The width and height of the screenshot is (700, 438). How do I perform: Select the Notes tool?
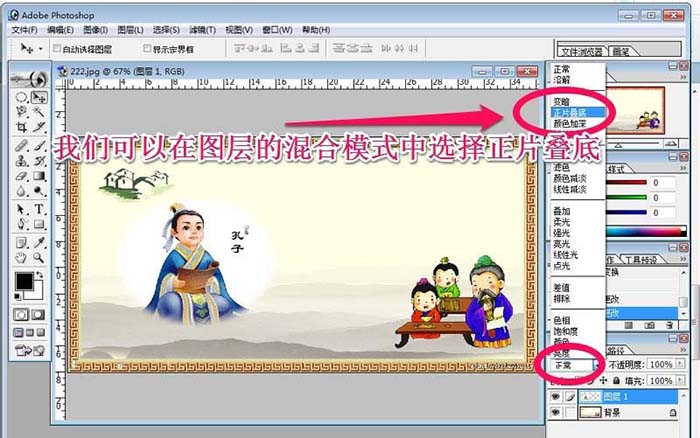[21, 242]
